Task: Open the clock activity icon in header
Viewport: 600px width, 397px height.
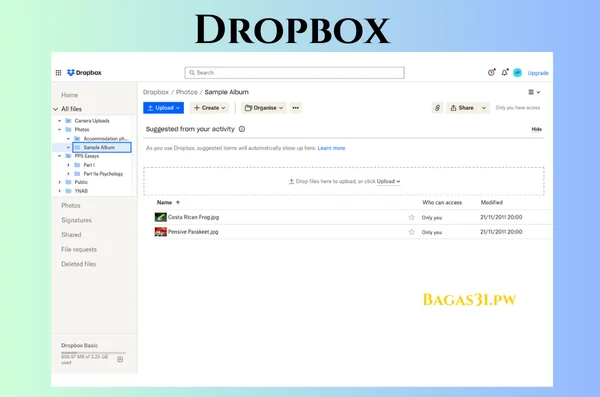Action: coord(491,72)
